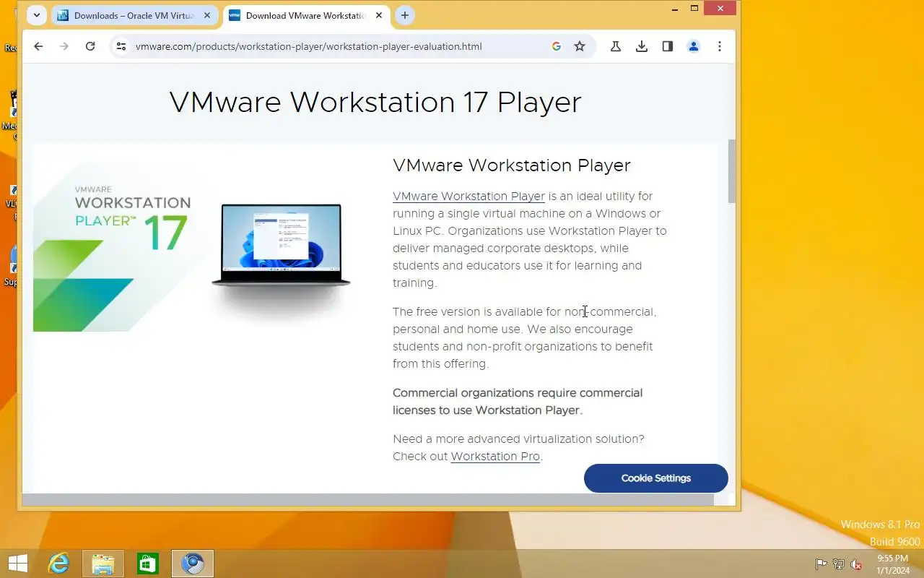The height and width of the screenshot is (578, 924).
Task: Go back to previous page
Action: coord(38,46)
